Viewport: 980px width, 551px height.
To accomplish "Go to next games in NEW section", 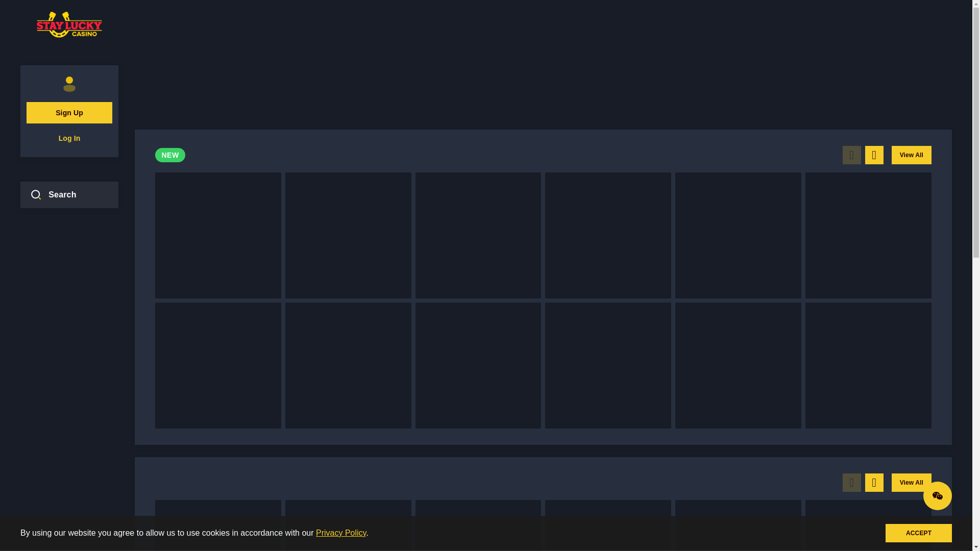I will tap(874, 155).
